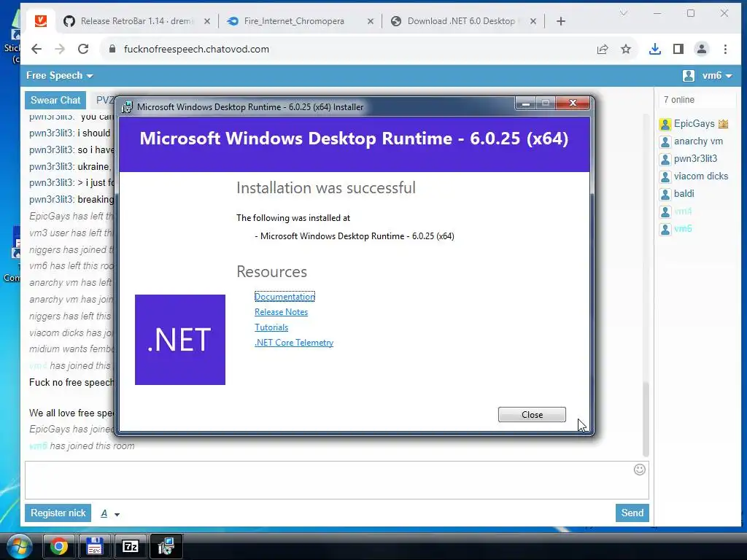Select user vm6 in online list
Screen dimensions: 747x560
click(683, 228)
